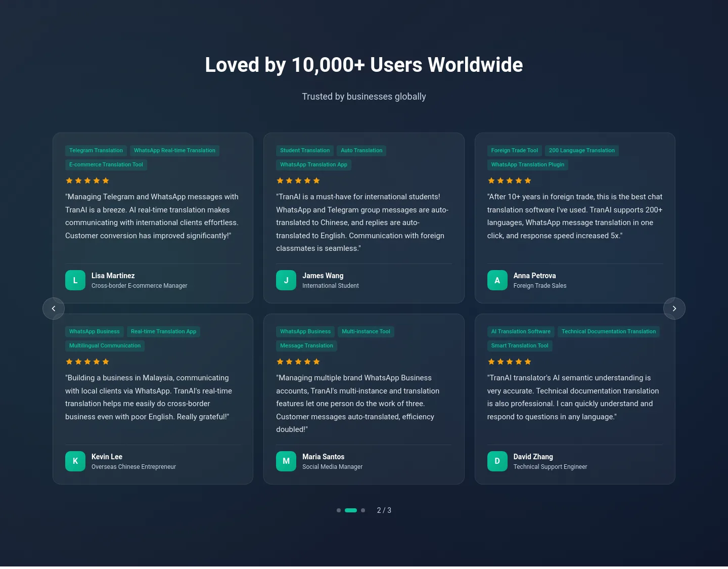This screenshot has height=569, width=728.
Task: Go to first carousel page dot
Action: [339, 510]
